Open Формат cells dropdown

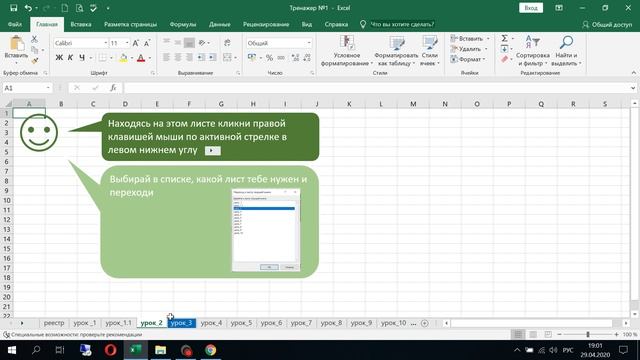[x=468, y=59]
